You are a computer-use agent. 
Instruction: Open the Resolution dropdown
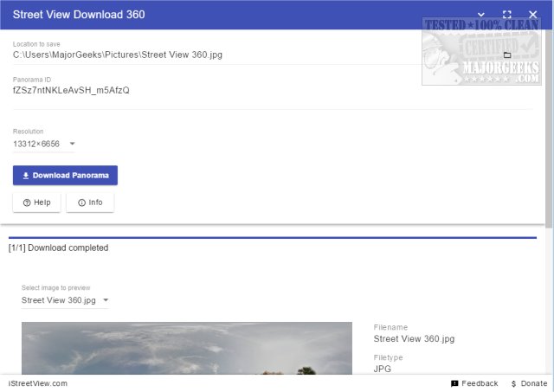coord(44,144)
